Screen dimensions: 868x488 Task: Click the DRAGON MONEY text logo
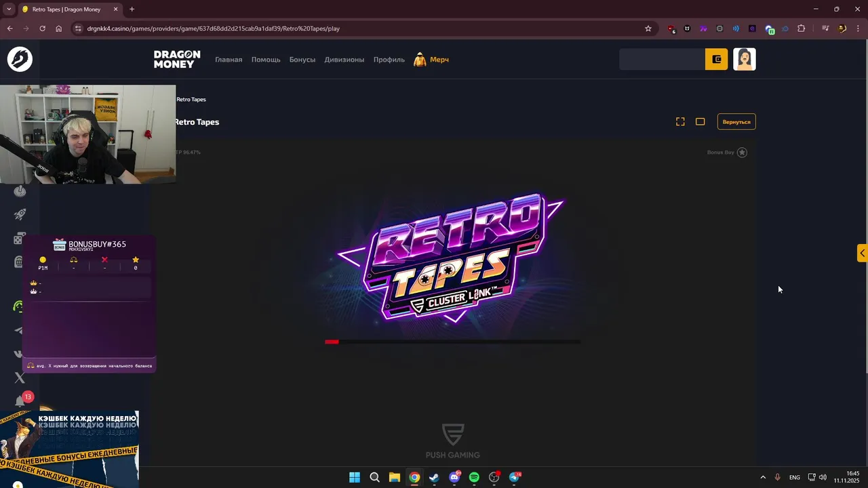coord(177,60)
